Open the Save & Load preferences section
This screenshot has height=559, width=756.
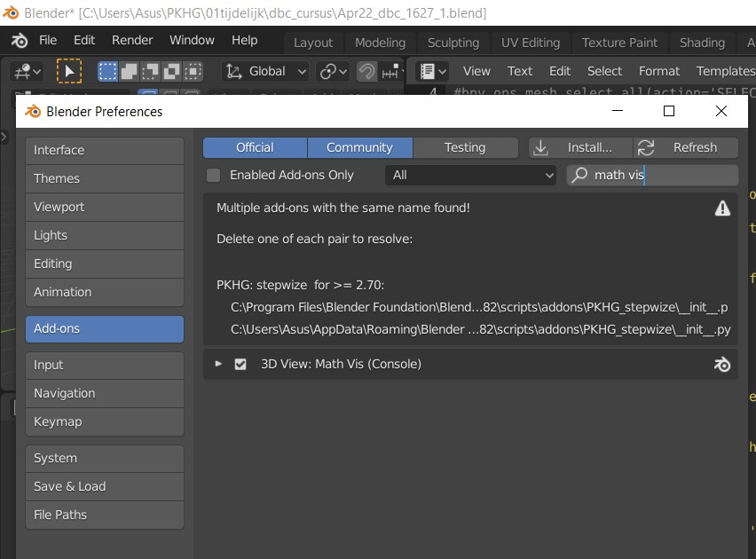[105, 486]
